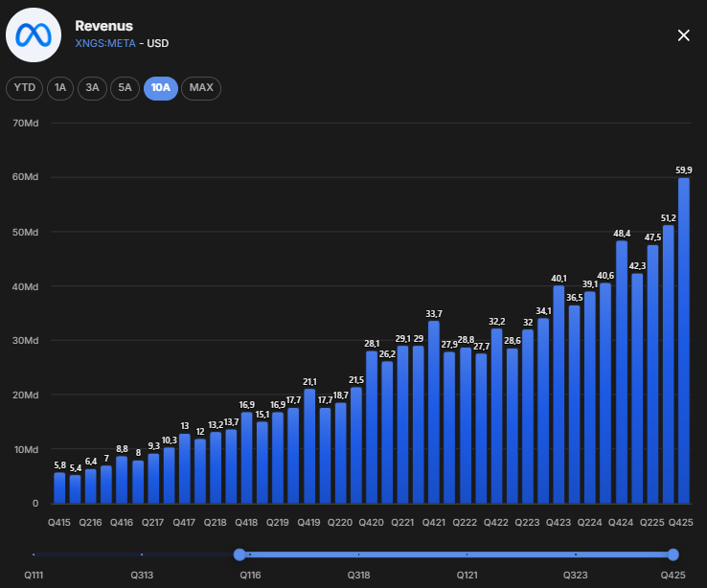Switch to the 3A time range
707x588 pixels.
click(x=92, y=88)
